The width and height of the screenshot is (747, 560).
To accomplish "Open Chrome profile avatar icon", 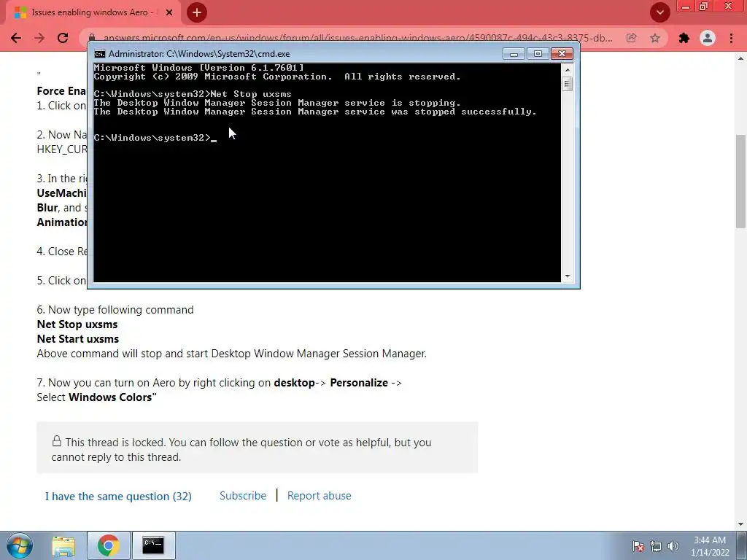I will [x=708, y=38].
